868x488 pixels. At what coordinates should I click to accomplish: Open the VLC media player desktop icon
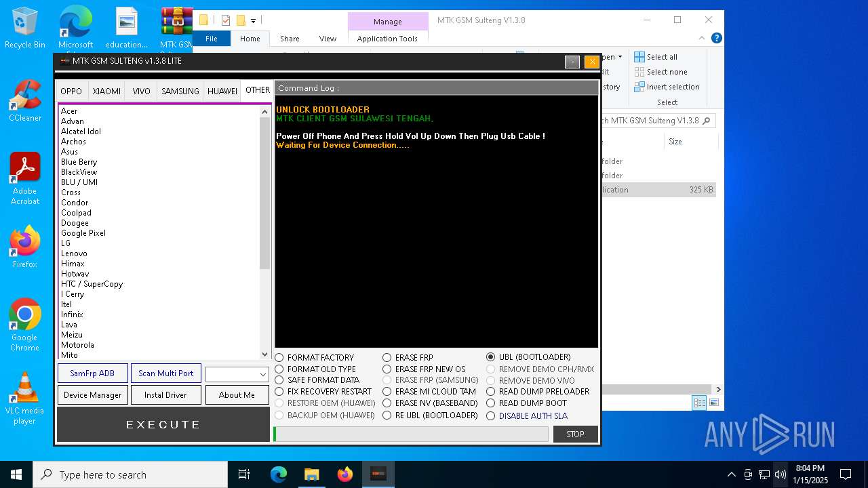(x=25, y=399)
